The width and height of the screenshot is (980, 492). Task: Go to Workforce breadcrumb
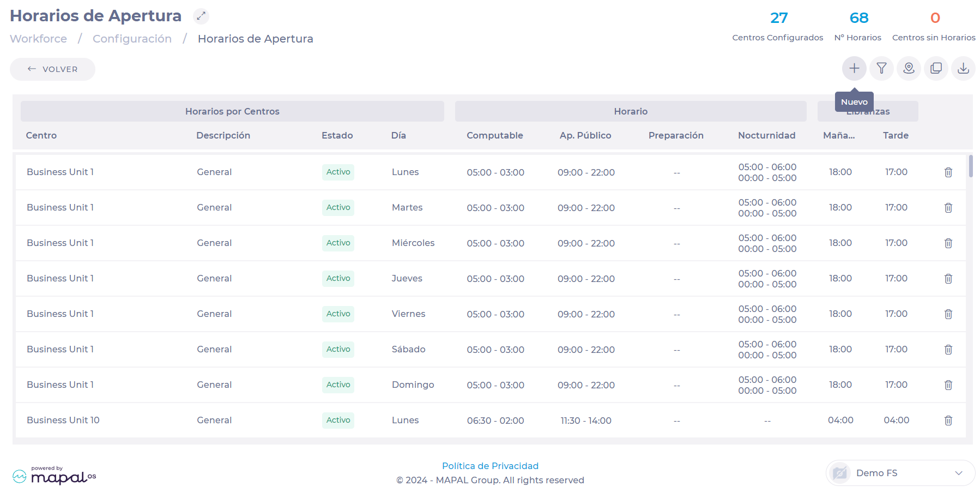pos(38,39)
